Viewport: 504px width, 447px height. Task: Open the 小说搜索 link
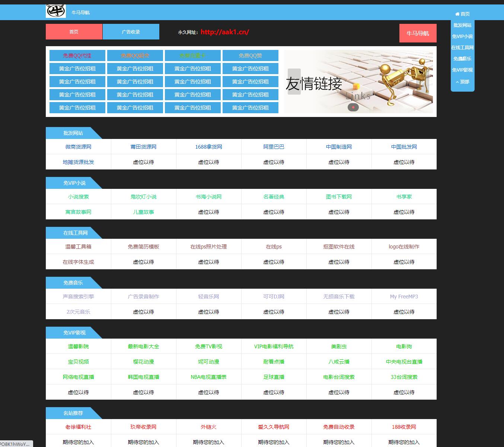click(78, 197)
